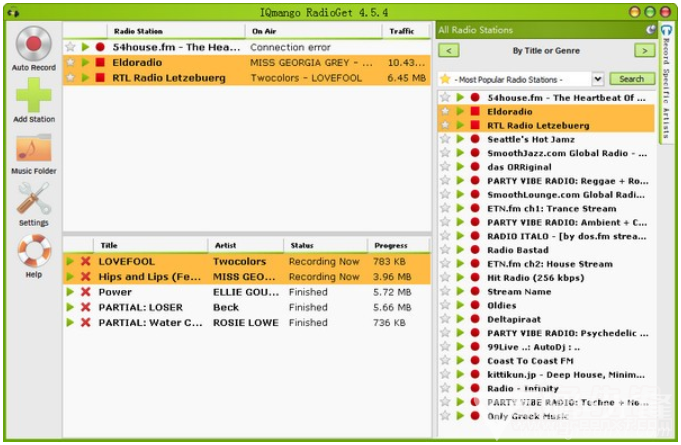Sort by Radio Station column header
The width and height of the screenshot is (681, 445).
tap(176, 31)
